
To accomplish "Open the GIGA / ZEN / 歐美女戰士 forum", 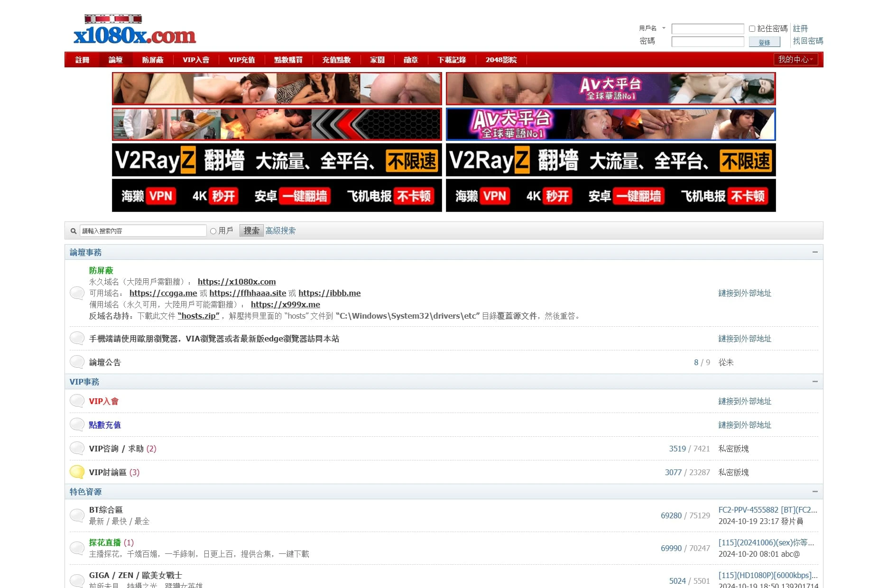I will (136, 575).
